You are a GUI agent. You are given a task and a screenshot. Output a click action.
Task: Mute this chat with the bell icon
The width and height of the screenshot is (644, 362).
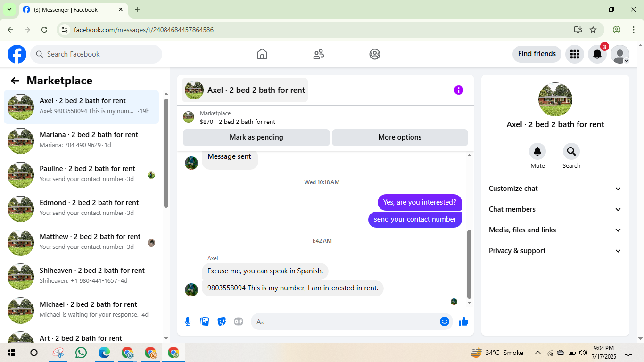537,151
